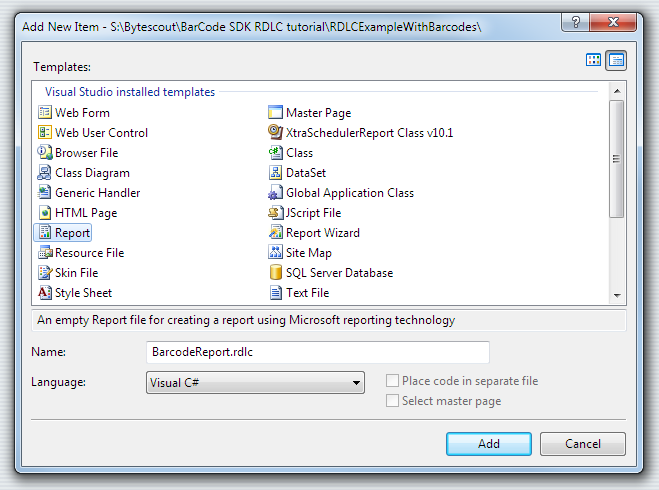Click the Master Page label
The height and width of the screenshot is (490, 659).
tap(319, 113)
